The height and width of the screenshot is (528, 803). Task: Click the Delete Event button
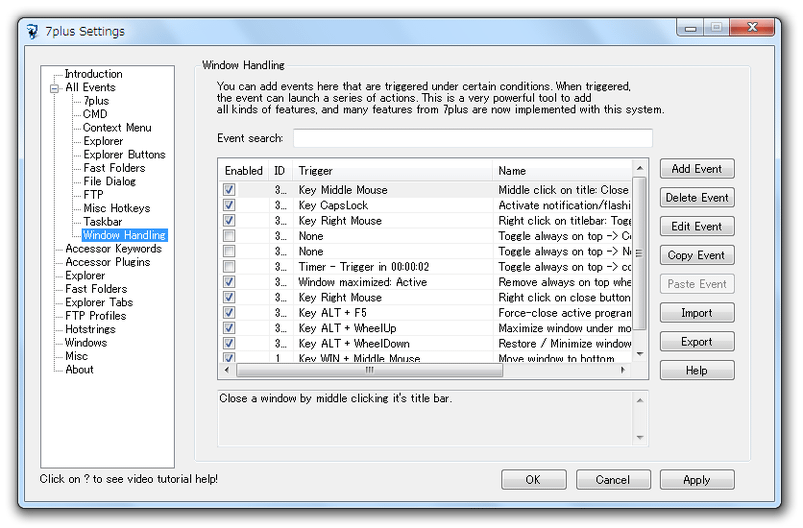point(697,198)
